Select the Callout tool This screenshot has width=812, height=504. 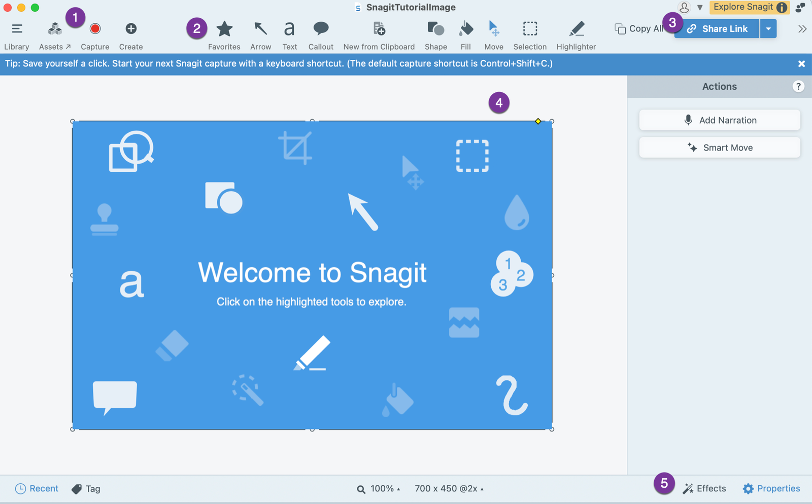321,36
